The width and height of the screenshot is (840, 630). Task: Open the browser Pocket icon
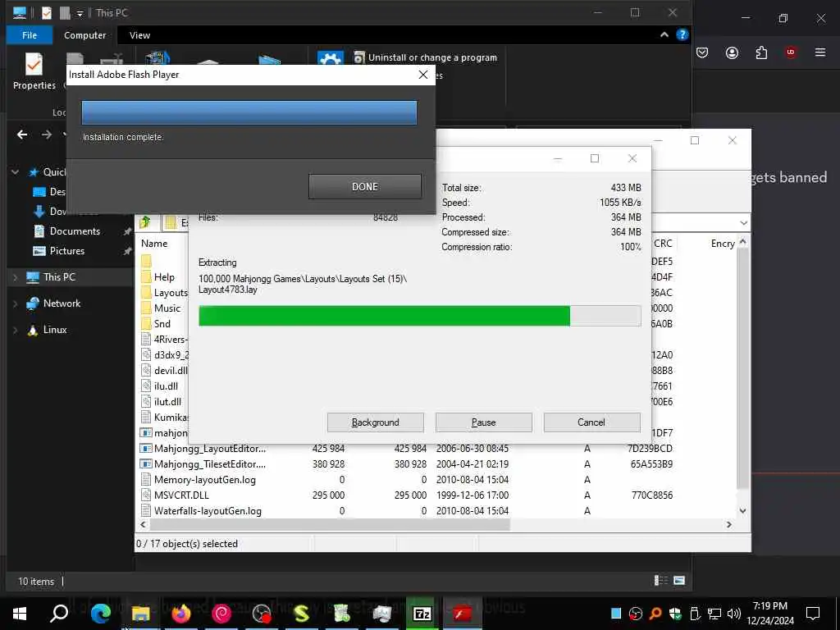[x=702, y=52]
